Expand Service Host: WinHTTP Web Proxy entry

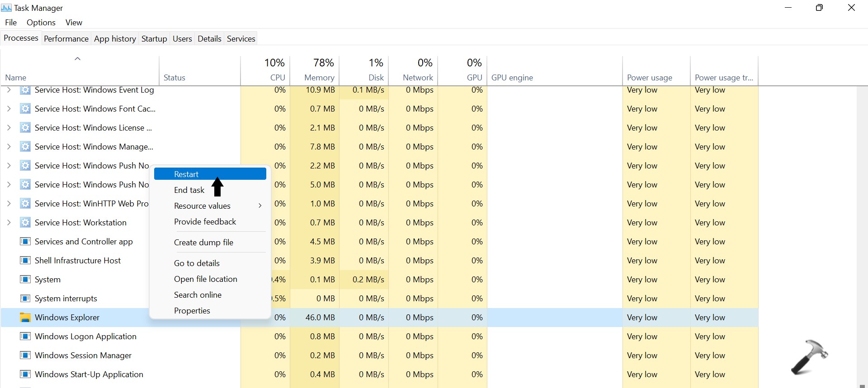coord(9,204)
